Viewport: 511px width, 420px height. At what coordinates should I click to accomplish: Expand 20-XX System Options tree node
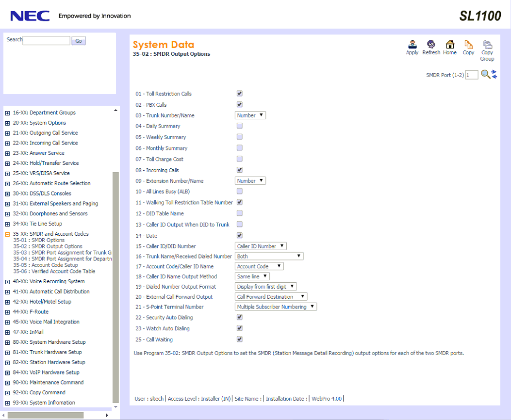pos(7,123)
